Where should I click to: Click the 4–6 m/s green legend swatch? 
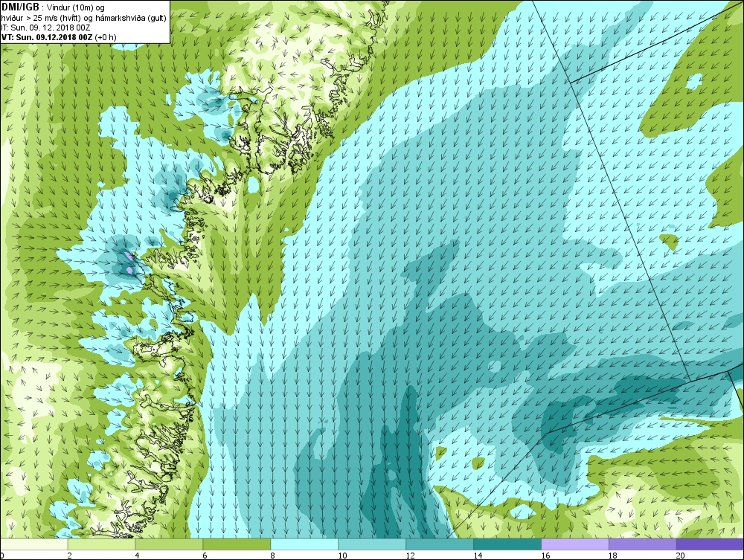click(x=169, y=544)
